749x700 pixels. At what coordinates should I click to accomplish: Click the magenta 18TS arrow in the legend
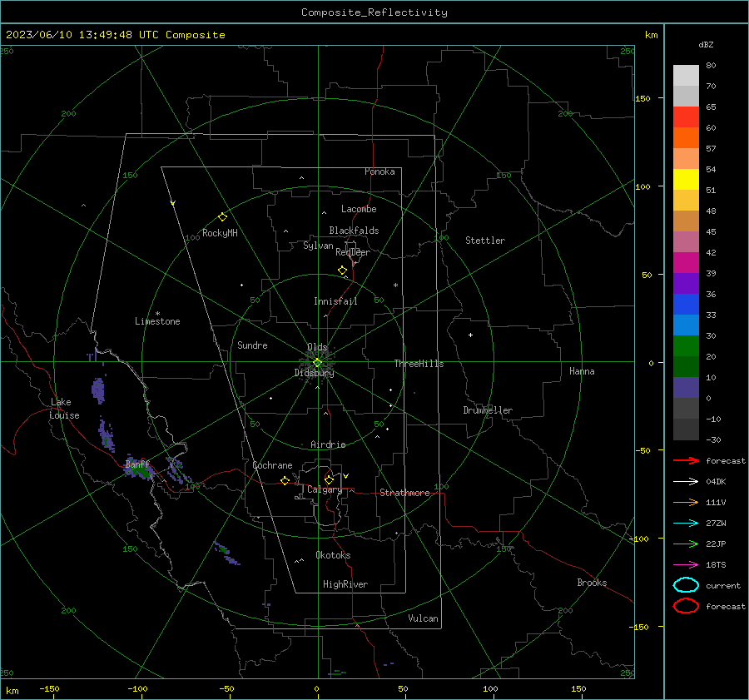tap(686, 565)
